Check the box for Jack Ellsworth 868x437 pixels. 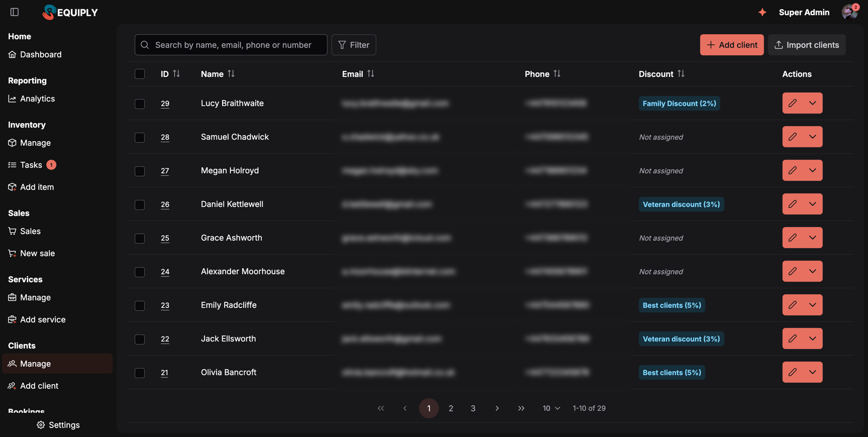(140, 339)
